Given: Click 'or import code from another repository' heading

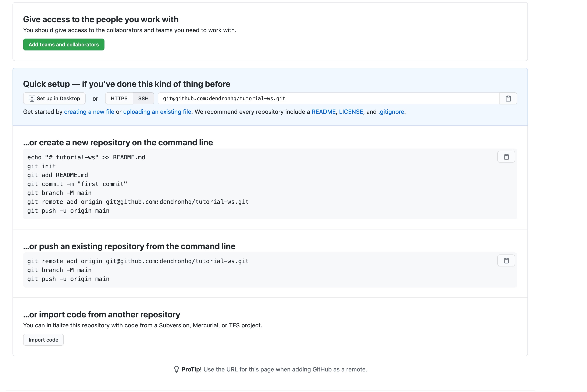Looking at the screenshot, I should point(102,314).
